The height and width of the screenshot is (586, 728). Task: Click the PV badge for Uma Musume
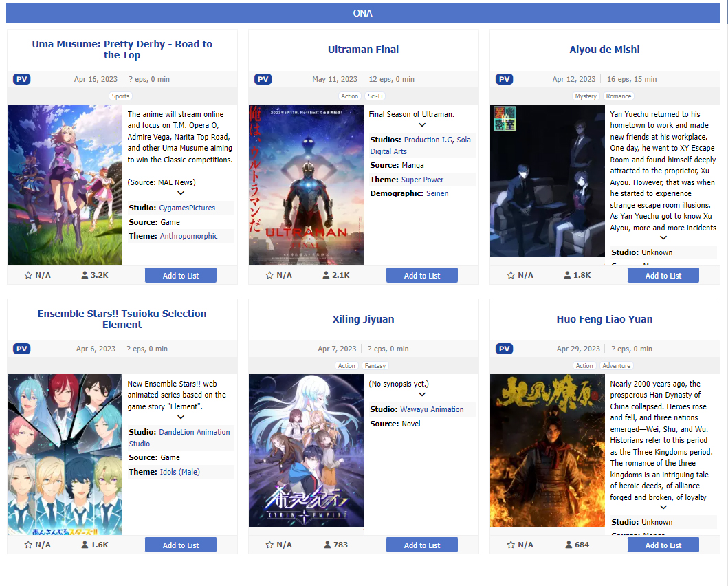[x=22, y=79]
